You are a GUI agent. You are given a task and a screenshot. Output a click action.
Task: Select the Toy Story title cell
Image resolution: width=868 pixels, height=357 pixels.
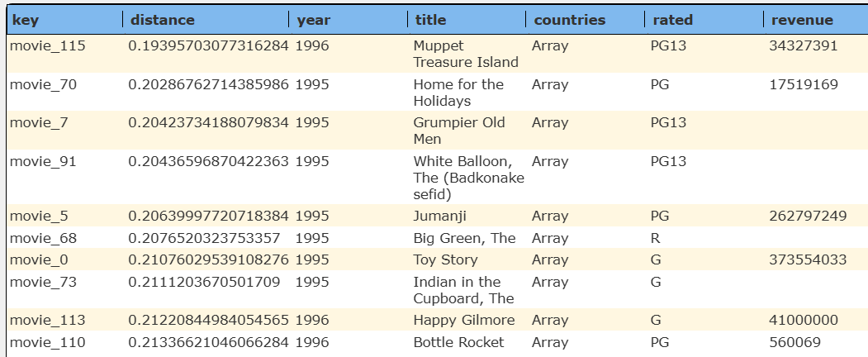click(445, 259)
